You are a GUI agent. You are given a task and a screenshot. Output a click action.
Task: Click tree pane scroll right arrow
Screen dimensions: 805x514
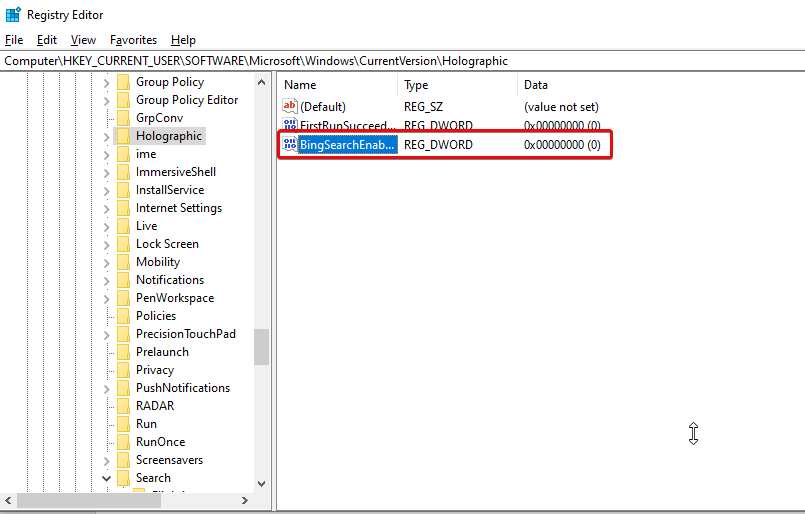(245, 500)
